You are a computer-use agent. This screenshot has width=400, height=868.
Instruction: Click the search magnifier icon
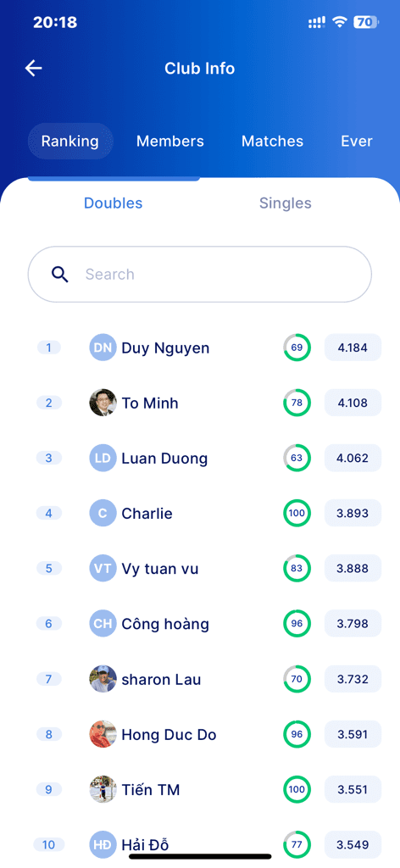pos(60,274)
